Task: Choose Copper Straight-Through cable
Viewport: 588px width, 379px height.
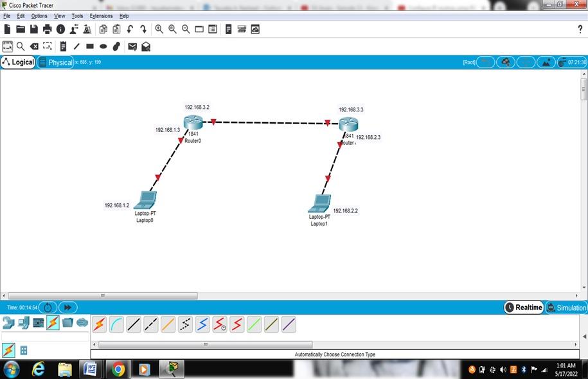Action: [x=134, y=324]
